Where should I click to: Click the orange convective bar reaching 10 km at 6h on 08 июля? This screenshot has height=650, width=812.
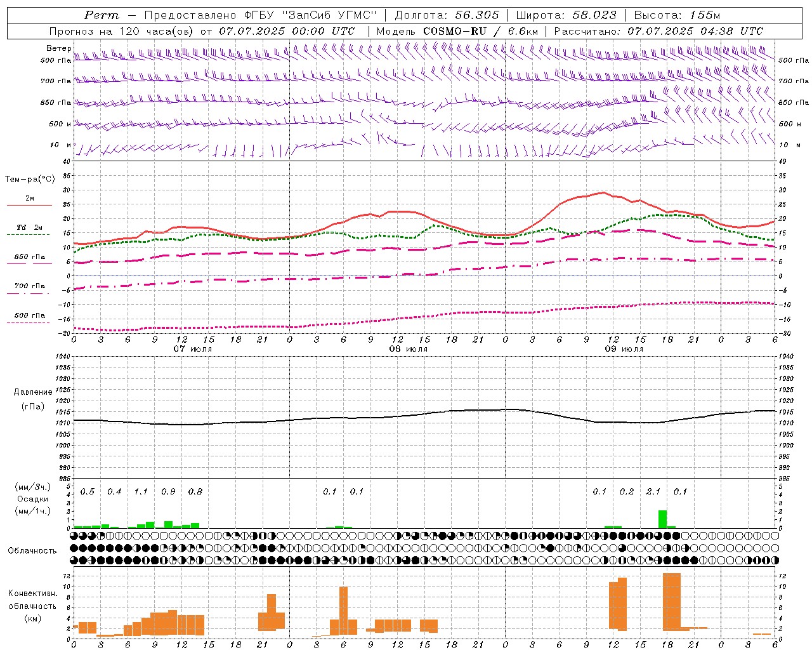tap(344, 611)
